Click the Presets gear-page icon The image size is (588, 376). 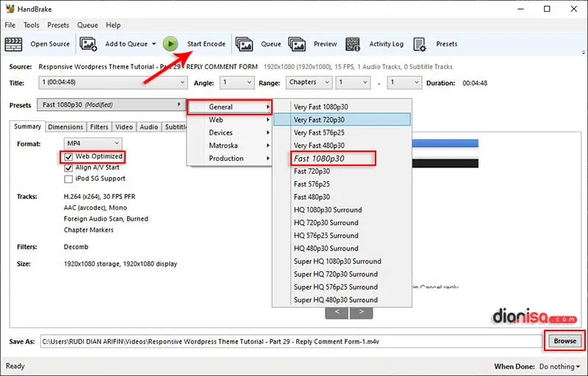click(420, 44)
